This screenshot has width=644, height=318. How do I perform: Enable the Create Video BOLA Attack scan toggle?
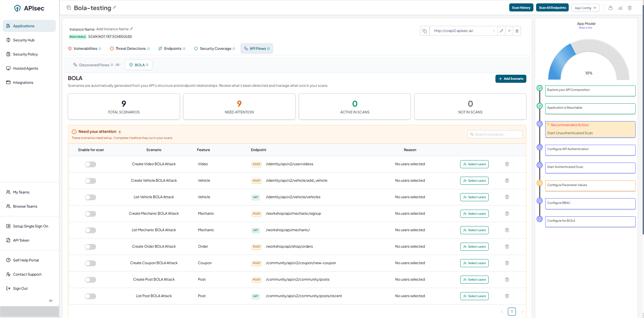pyautogui.click(x=90, y=164)
